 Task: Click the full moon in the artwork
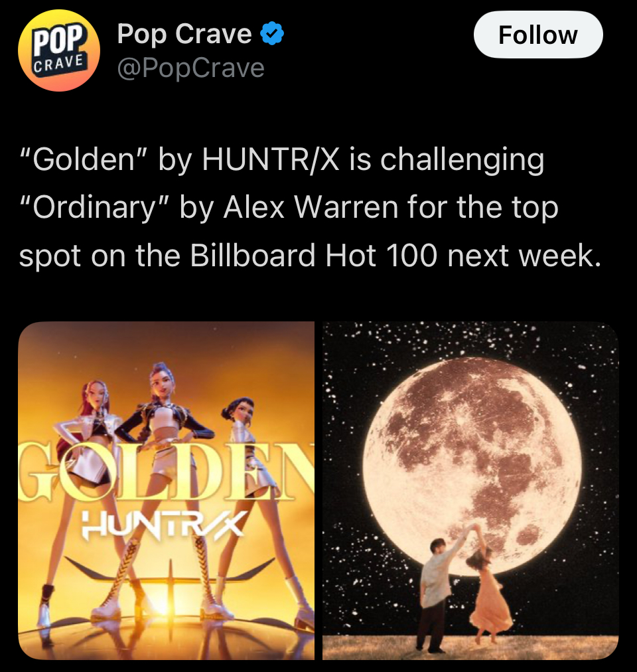pyautogui.click(x=472, y=466)
